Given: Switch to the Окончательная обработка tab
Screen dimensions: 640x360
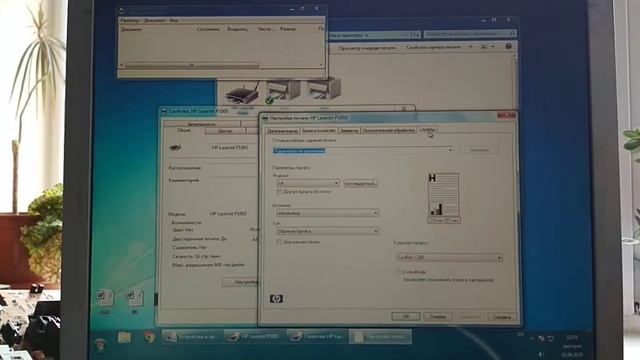Looking at the screenshot, I should coord(389,130).
